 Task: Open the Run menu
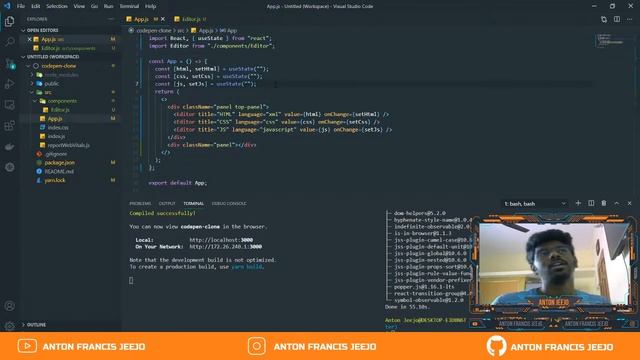coord(109,6)
